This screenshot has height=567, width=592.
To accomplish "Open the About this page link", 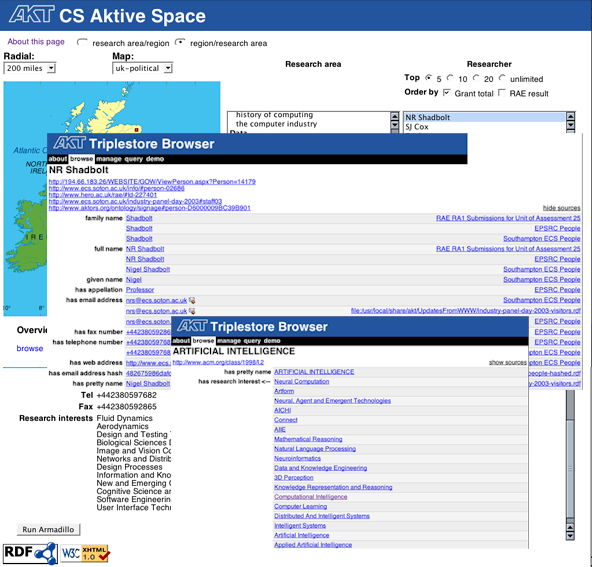I will [x=36, y=42].
